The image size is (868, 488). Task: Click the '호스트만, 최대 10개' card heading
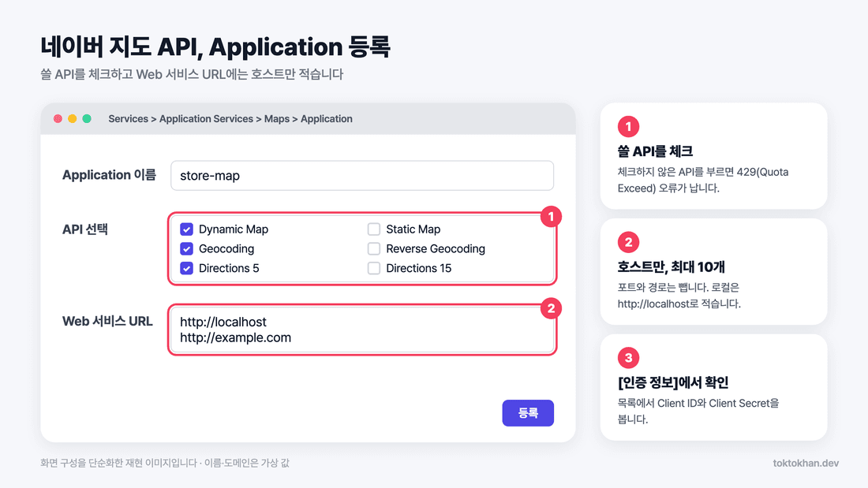671,266
